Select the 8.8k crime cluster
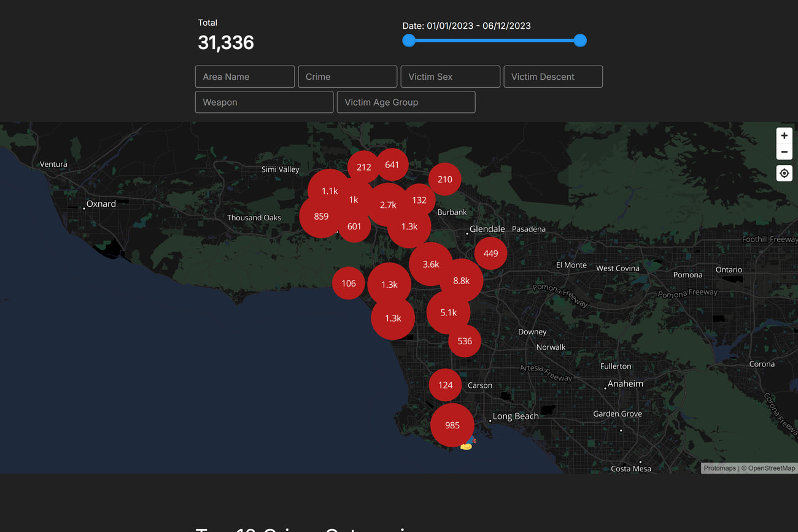798x532 pixels. click(x=461, y=280)
